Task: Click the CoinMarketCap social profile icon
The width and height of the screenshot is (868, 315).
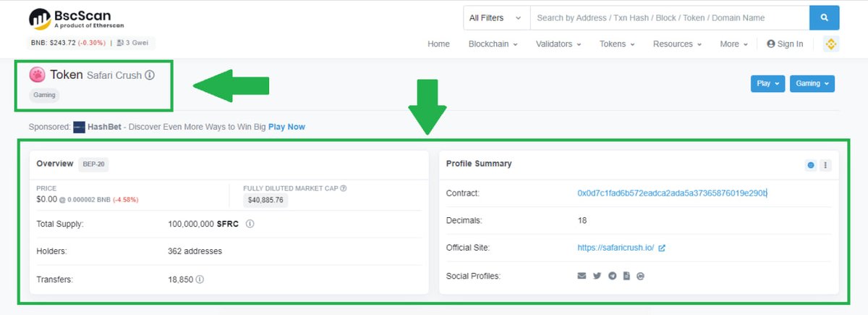Action: tap(640, 276)
